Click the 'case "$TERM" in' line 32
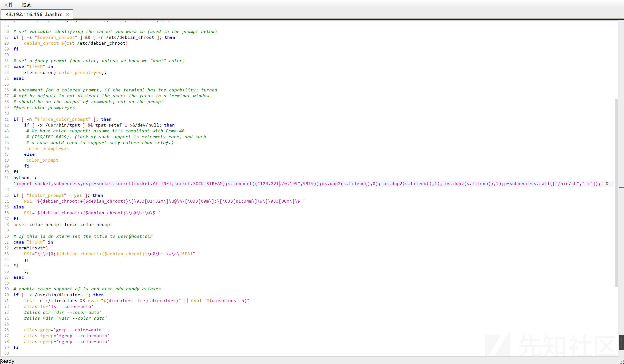 [x=33, y=67]
